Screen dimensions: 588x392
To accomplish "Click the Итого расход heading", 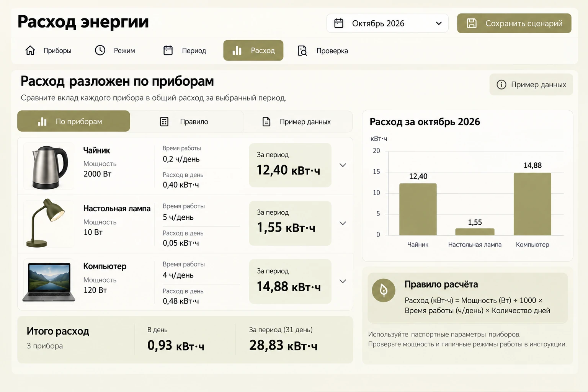I will tap(58, 331).
